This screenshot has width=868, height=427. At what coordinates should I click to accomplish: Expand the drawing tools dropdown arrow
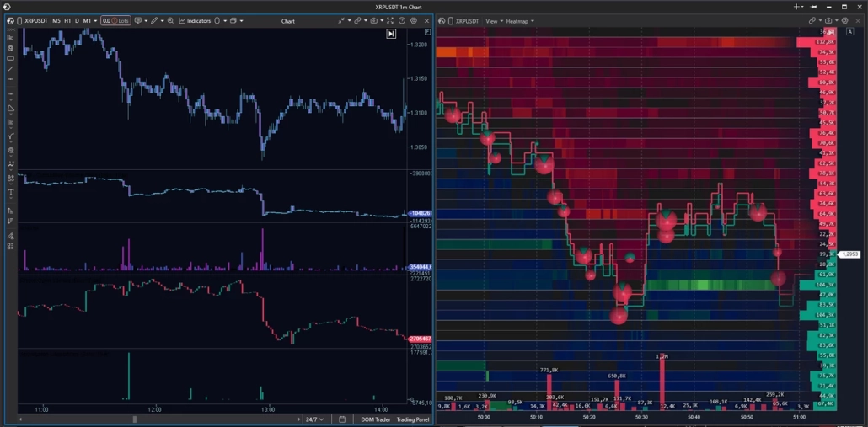coord(162,20)
